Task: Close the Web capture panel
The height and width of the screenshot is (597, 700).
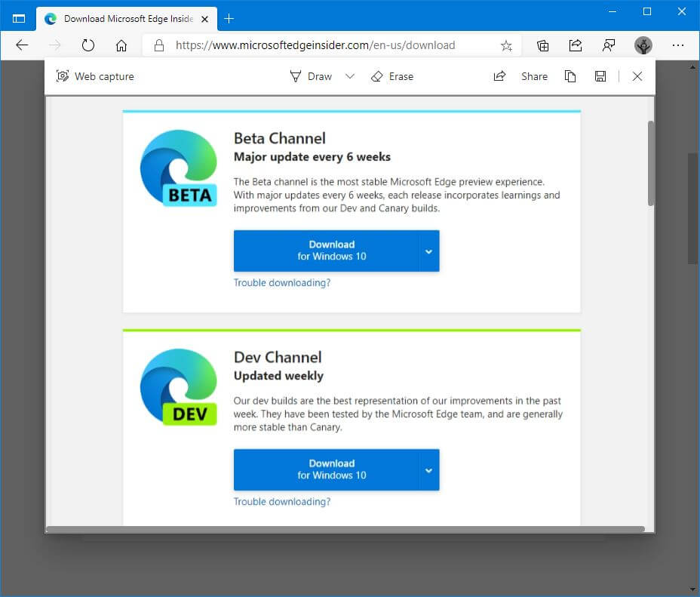Action: point(637,76)
